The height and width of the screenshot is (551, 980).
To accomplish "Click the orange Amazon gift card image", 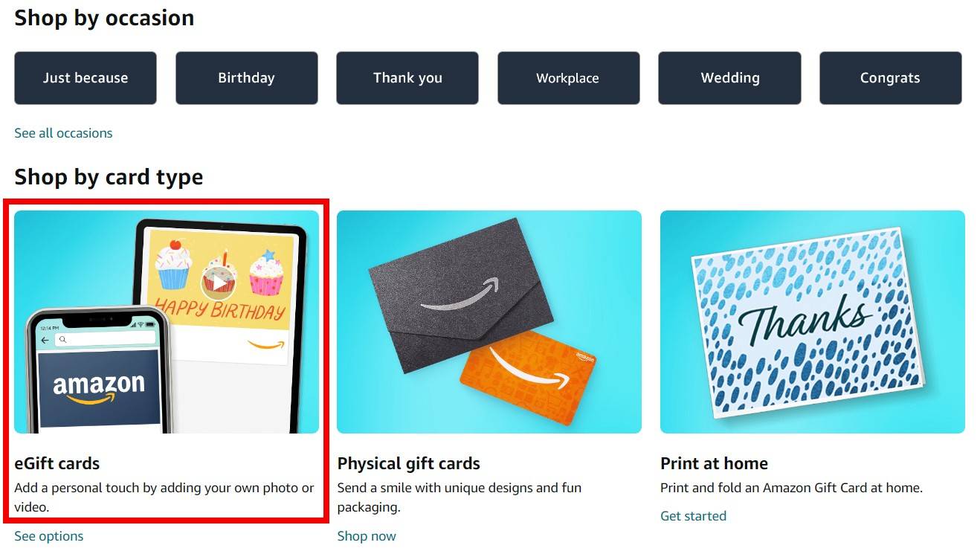I will pyautogui.click(x=528, y=377).
